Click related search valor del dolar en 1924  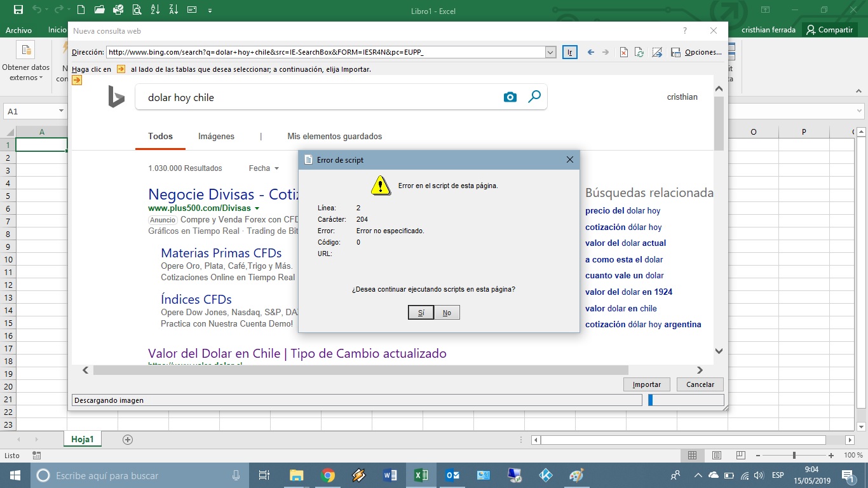tap(628, 292)
